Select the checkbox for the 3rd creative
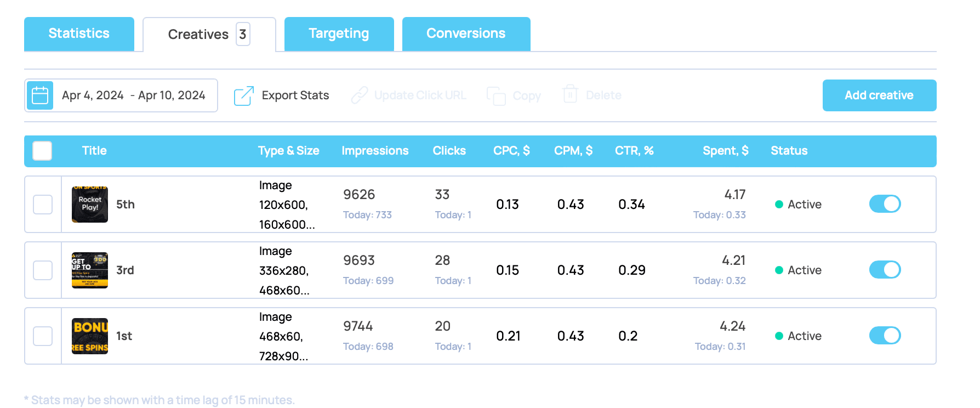This screenshot has height=408, width=980. click(43, 270)
